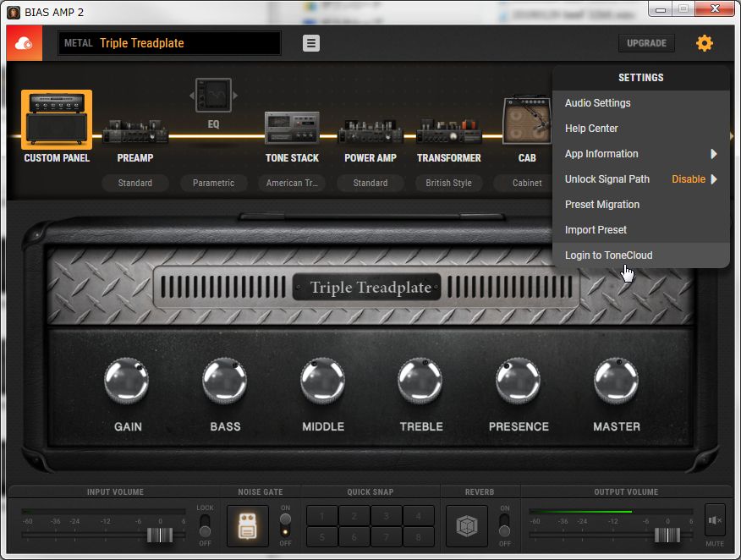The image size is (741, 560).
Task: Click the orange settings gear icon
Action: tap(704, 43)
